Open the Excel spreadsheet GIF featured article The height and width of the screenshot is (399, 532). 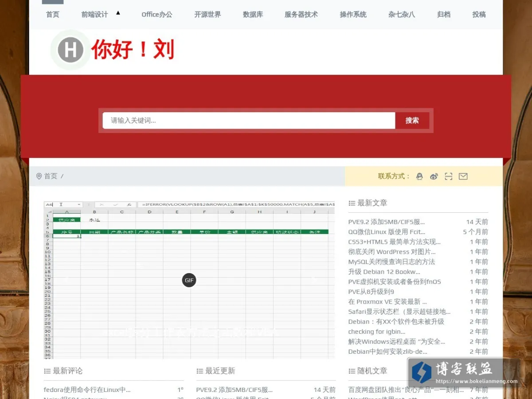pyautogui.click(x=189, y=280)
